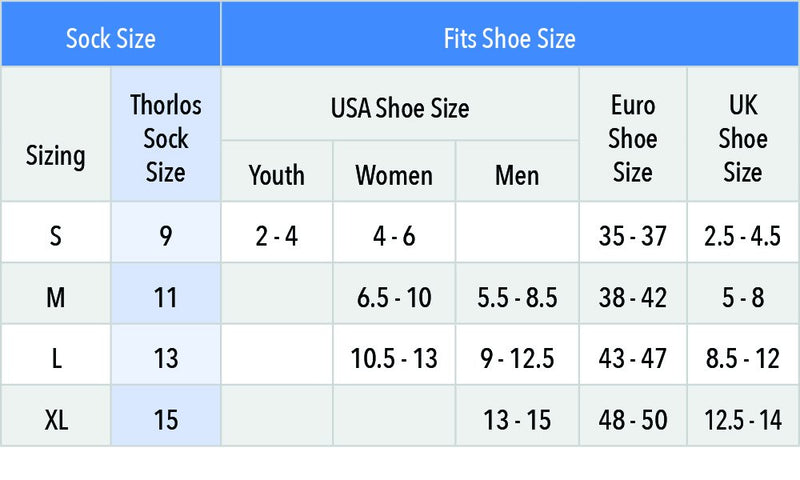Click the Fits Shoe Size header

510,34
